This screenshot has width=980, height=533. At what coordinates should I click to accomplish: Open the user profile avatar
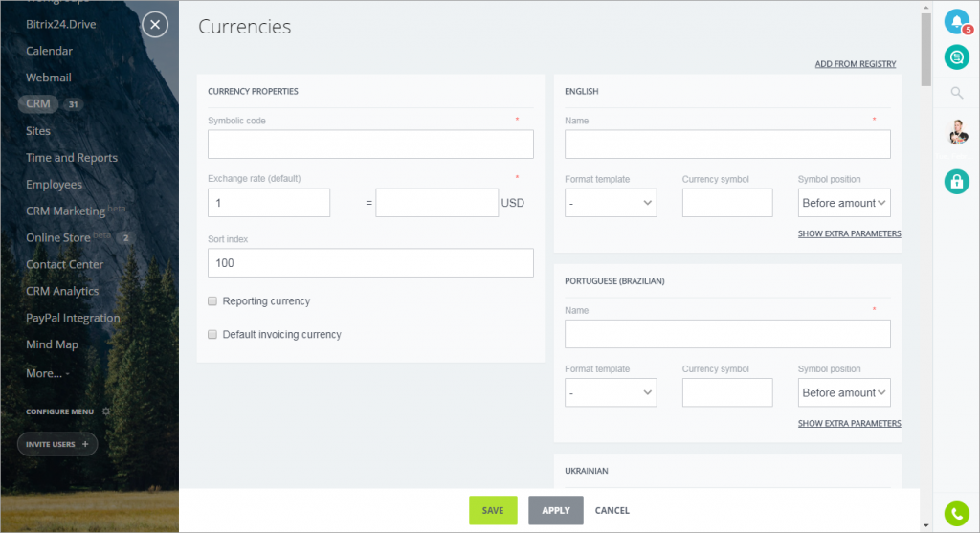pos(957,132)
